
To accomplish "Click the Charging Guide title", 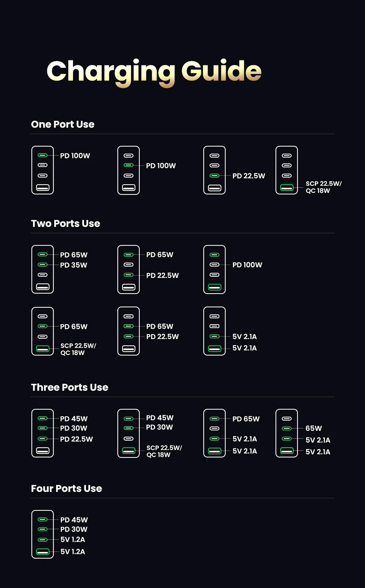I will tap(154, 73).
